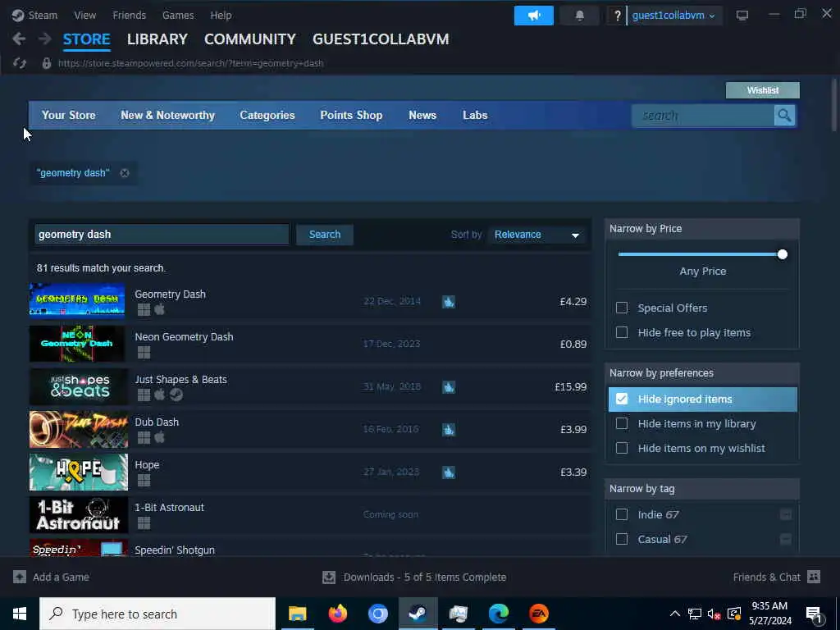The width and height of the screenshot is (840, 630).
Task: Click SteamOS platform icon under Just Shapes & Beats
Action: click(x=176, y=395)
